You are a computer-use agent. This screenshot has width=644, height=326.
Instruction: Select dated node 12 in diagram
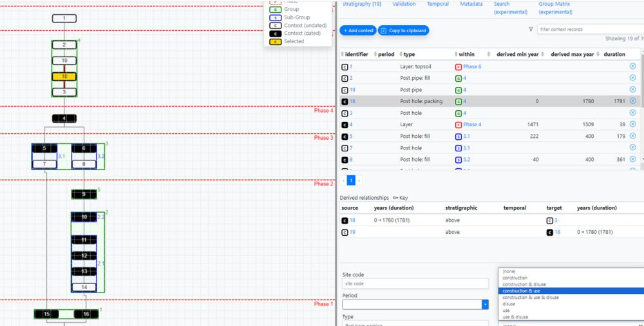(84, 256)
